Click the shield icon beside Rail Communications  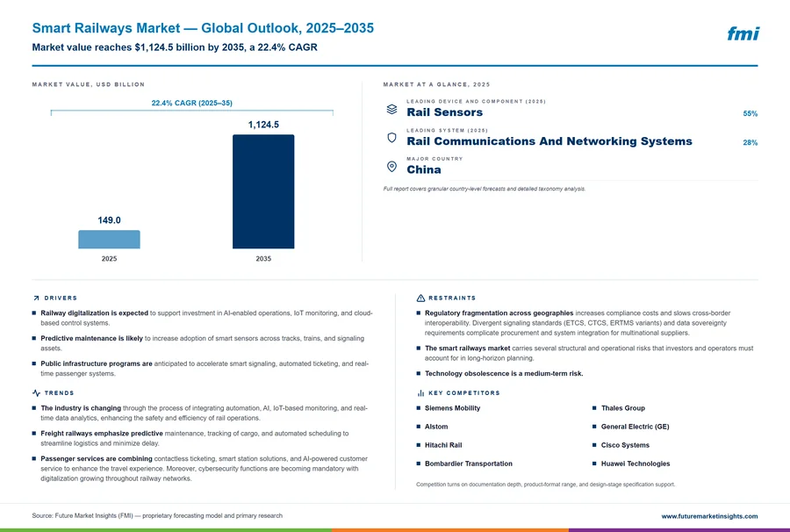391,138
